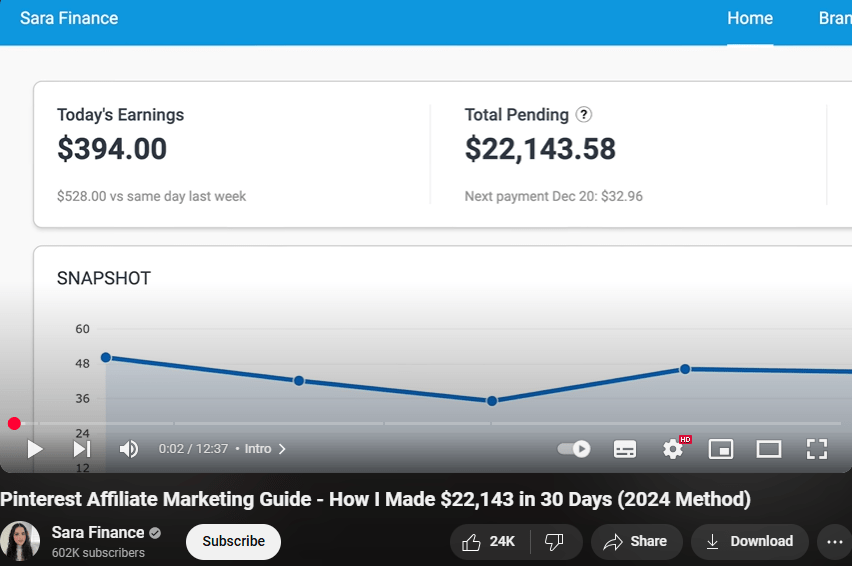This screenshot has height=566, width=852.
Task: Dislike the video
Action: pyautogui.click(x=554, y=542)
